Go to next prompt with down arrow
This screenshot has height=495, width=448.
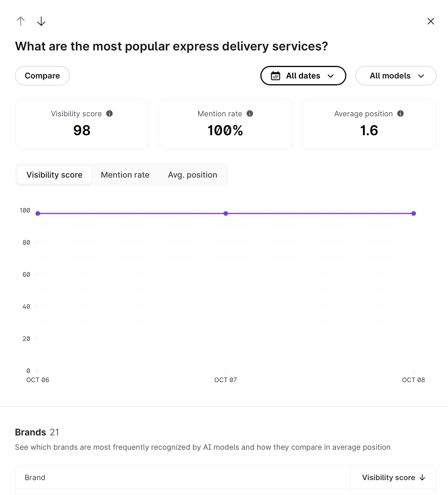tap(41, 21)
